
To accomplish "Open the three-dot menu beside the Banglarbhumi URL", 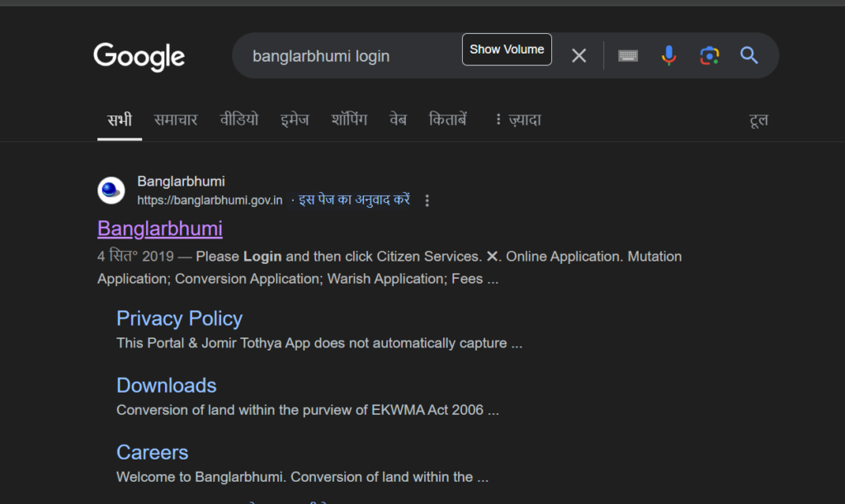I will coord(427,200).
